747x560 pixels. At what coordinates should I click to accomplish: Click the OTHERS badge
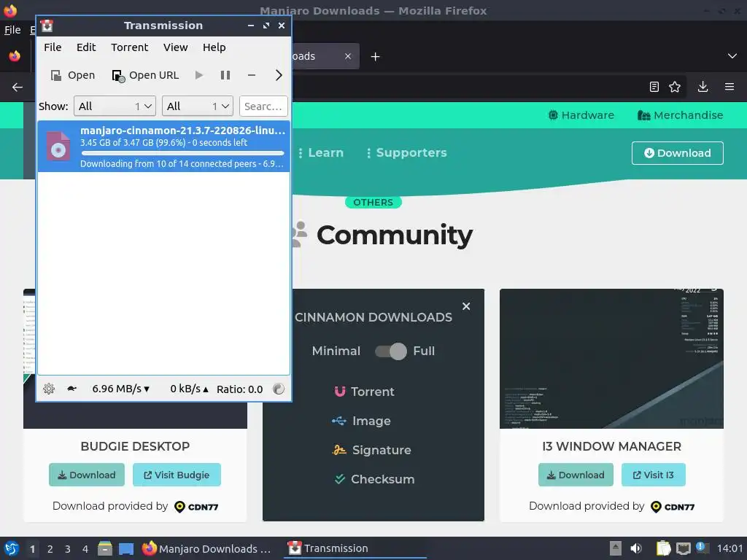click(373, 203)
